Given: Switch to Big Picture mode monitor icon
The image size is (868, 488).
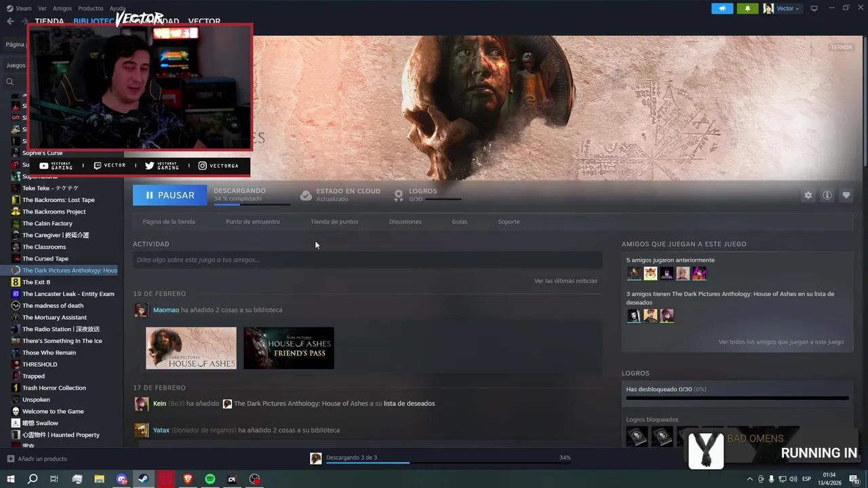Looking at the screenshot, I should (x=814, y=8).
